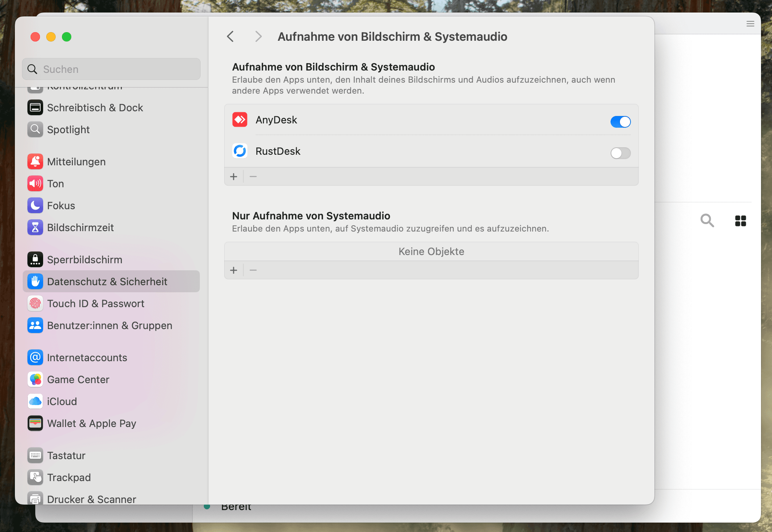Click the Internetaccounts at-sign icon
The height and width of the screenshot is (532, 772).
[x=35, y=357]
